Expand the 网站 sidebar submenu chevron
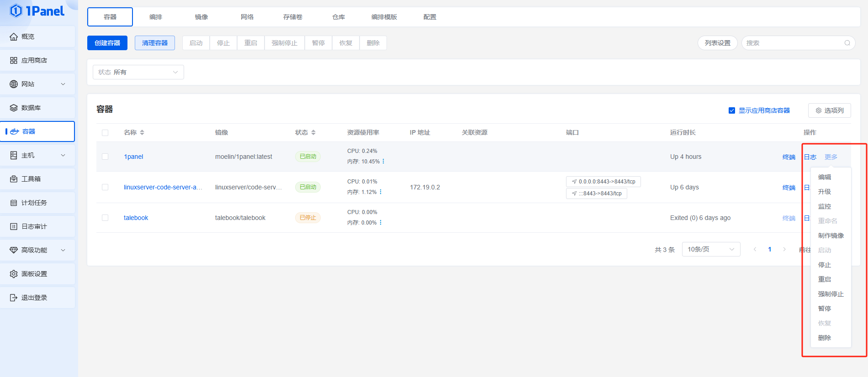This screenshot has height=377, width=868. pyautogui.click(x=63, y=84)
